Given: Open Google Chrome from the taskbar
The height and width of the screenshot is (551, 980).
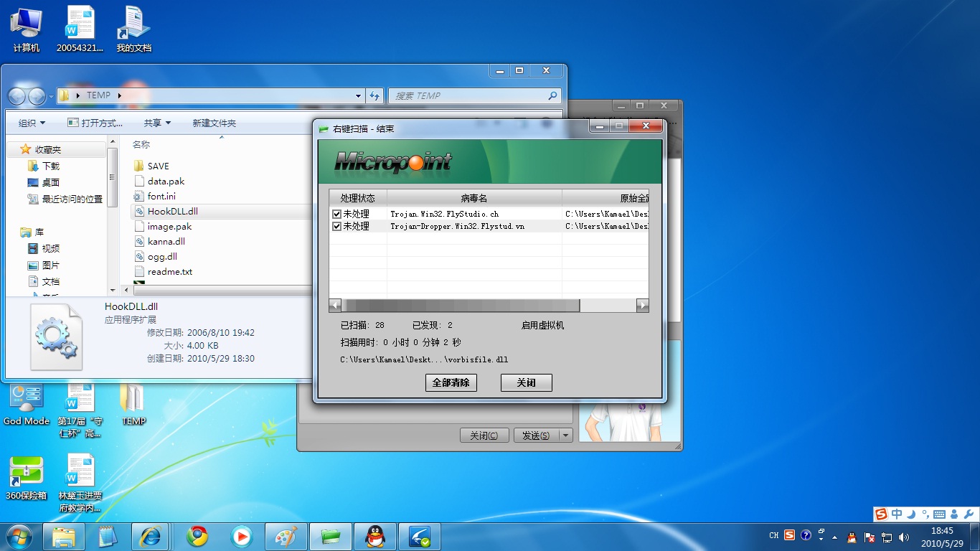Looking at the screenshot, I should [x=197, y=537].
